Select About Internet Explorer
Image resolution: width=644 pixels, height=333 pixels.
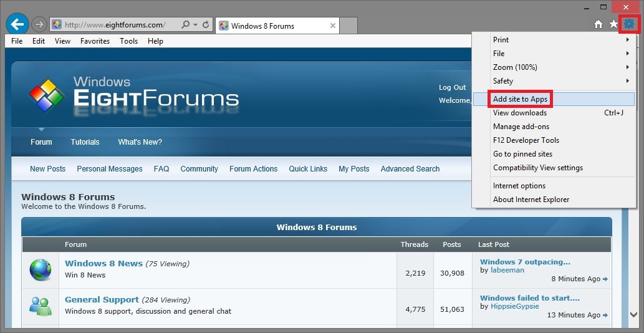[x=554, y=200]
